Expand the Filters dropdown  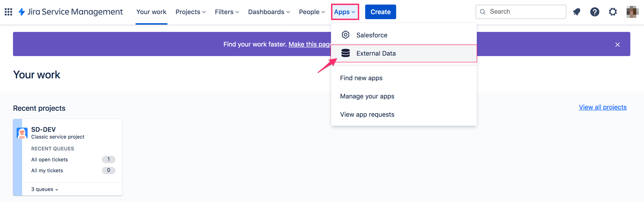click(227, 12)
